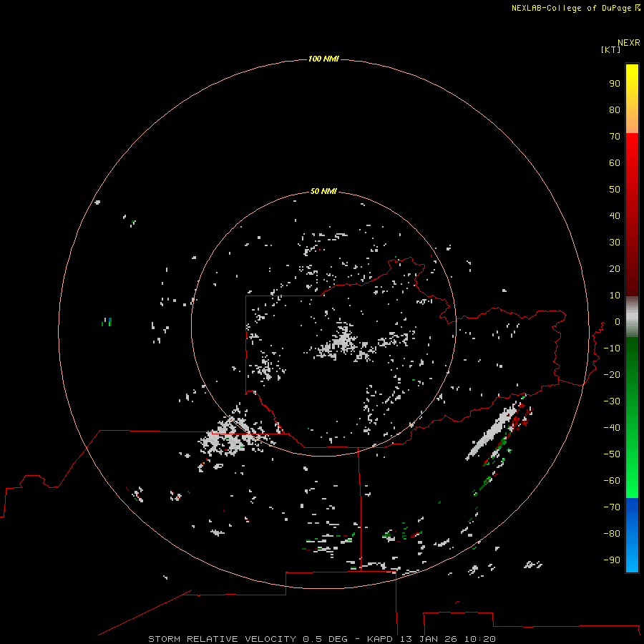Click the long gray diagonal echo streak southeast
The width and height of the screenshot is (644, 644).
[x=491, y=431]
